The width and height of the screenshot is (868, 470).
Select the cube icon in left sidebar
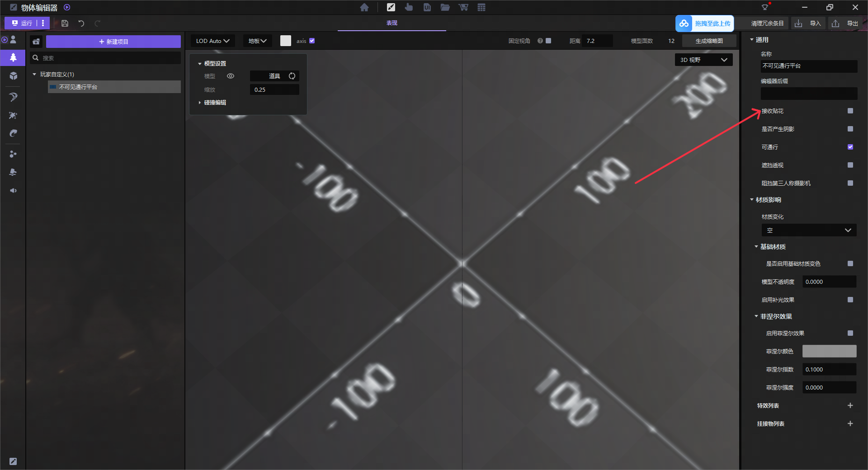coord(13,76)
